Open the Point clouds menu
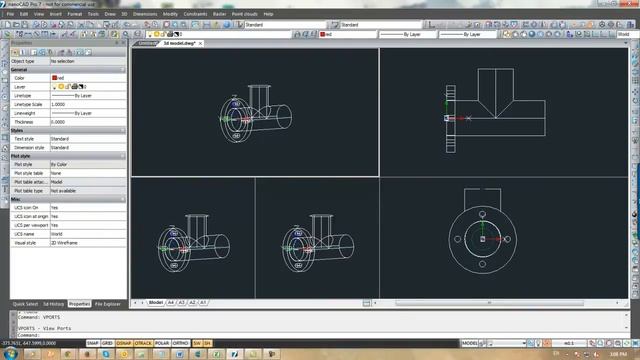The image size is (640, 360). pos(244,14)
